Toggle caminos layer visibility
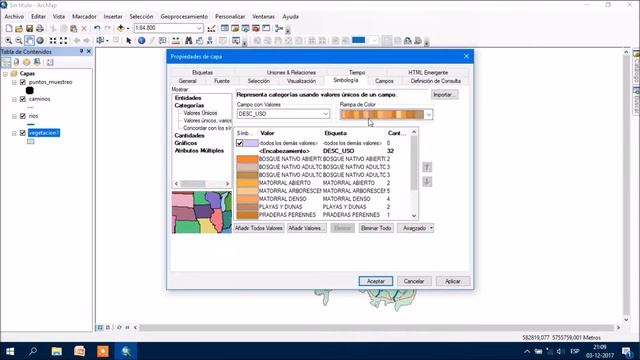 pyautogui.click(x=23, y=99)
